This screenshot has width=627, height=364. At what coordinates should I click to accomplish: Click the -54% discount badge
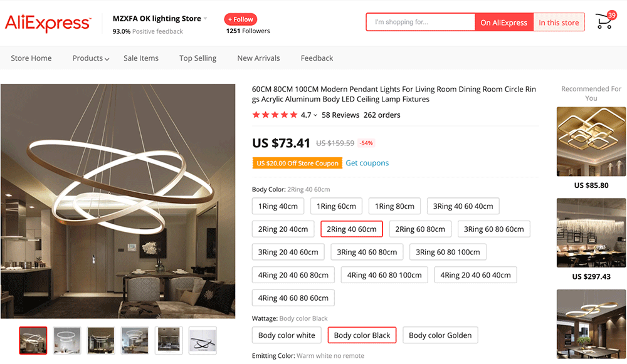point(366,143)
